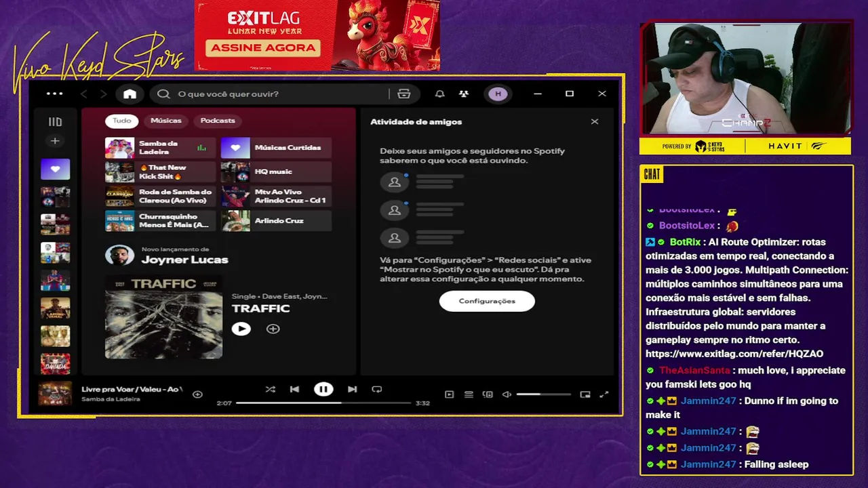Open the 'Samba da Ladeira' tile
This screenshot has width=868, height=488.
(x=160, y=148)
